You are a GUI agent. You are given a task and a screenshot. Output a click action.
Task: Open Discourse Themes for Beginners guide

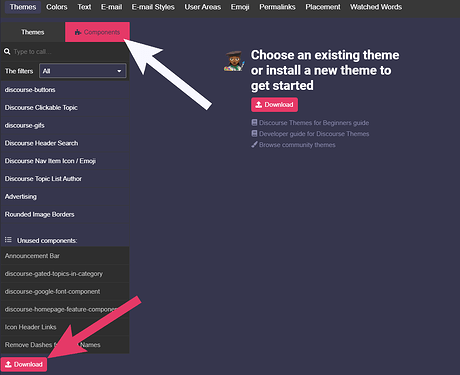pyautogui.click(x=314, y=123)
